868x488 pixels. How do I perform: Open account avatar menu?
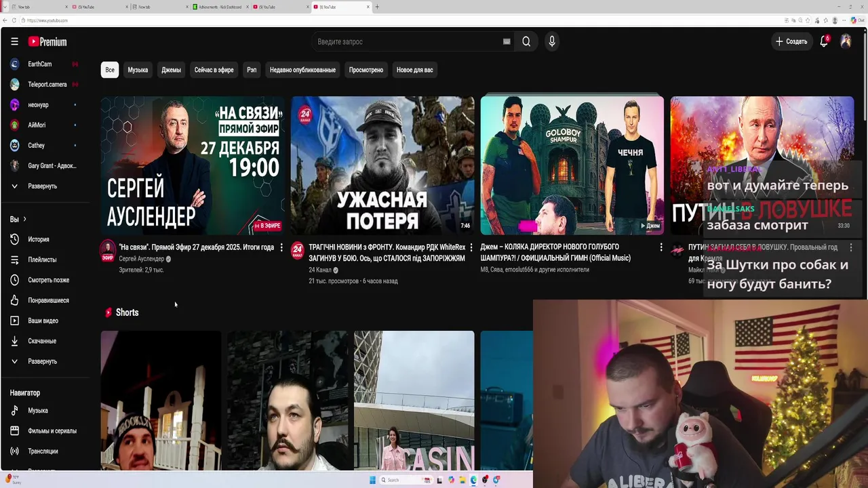tap(846, 41)
